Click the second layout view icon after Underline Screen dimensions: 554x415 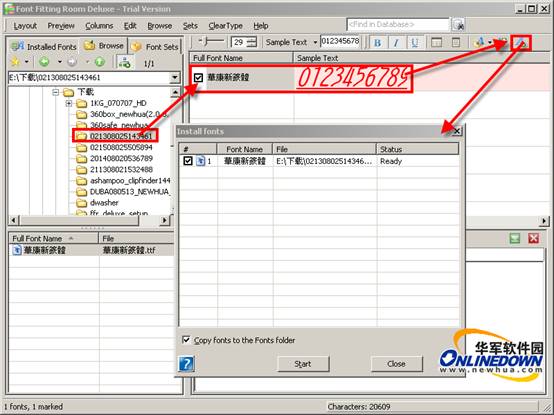coord(456,43)
